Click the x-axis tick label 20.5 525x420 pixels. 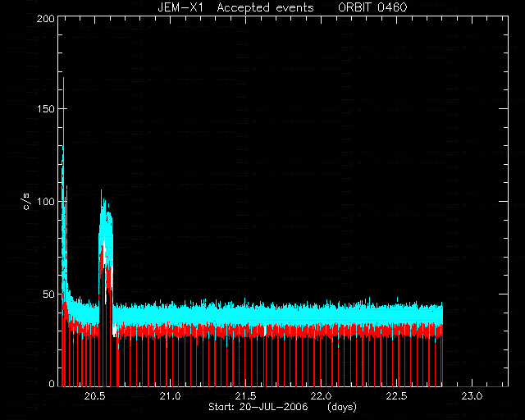[95, 396]
